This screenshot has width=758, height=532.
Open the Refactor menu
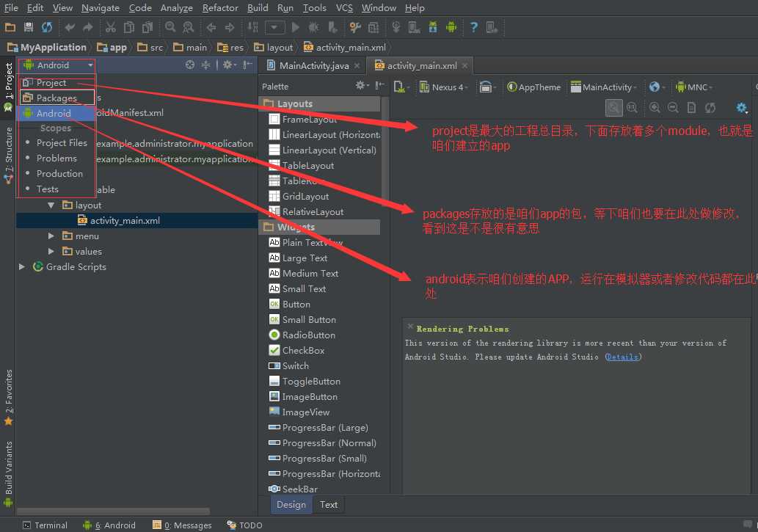coord(220,8)
